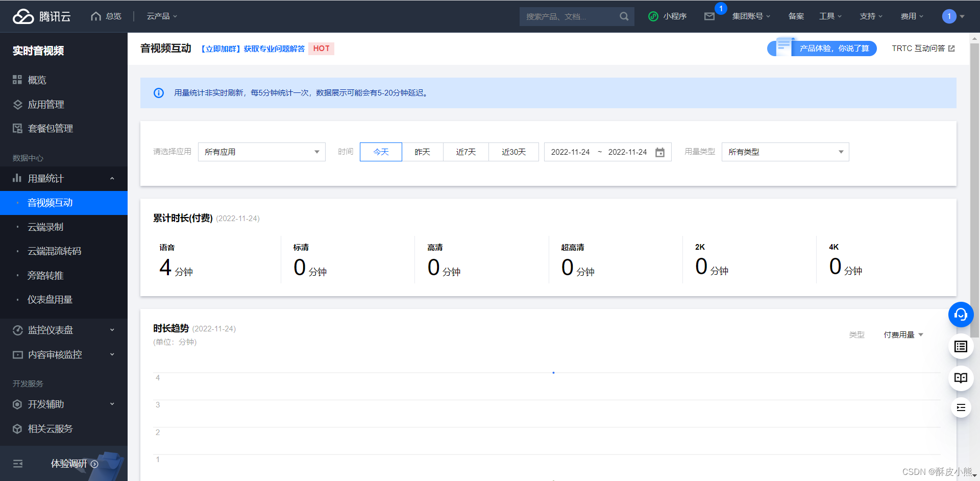This screenshot has height=481, width=980.
Task: Click the 相关云服务 cube icon
Action: click(17, 428)
